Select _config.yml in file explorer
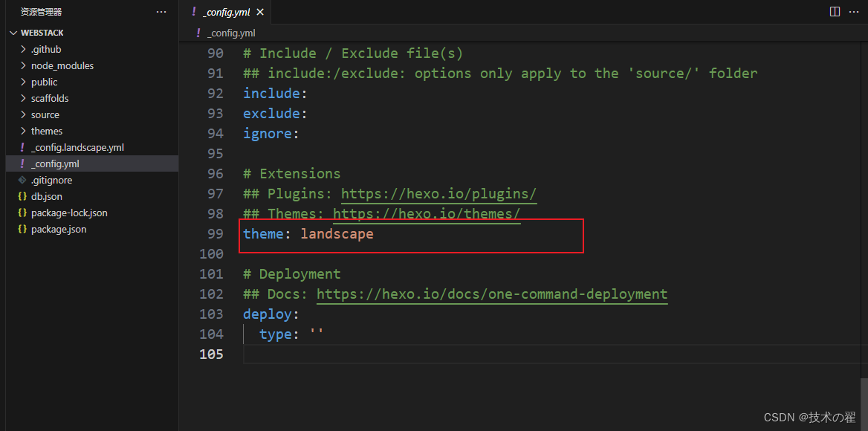This screenshot has height=431, width=868. (x=92, y=163)
